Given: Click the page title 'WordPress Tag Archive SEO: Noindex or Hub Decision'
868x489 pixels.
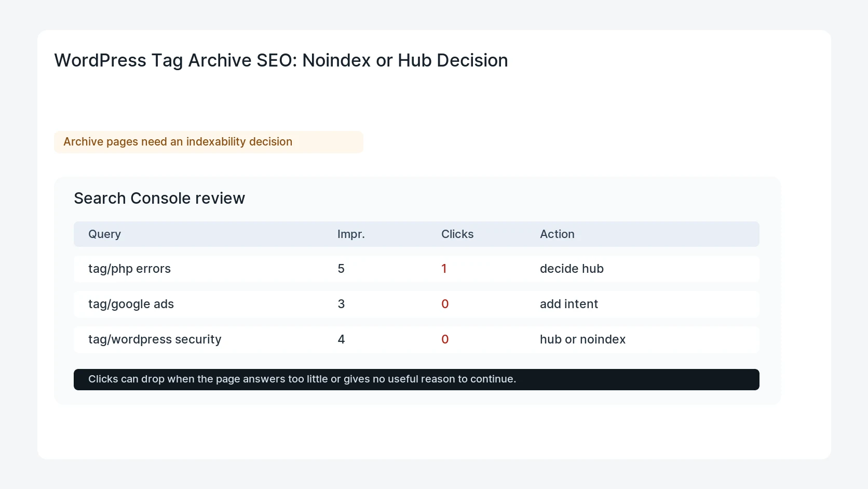Looking at the screenshot, I should coord(281,60).
